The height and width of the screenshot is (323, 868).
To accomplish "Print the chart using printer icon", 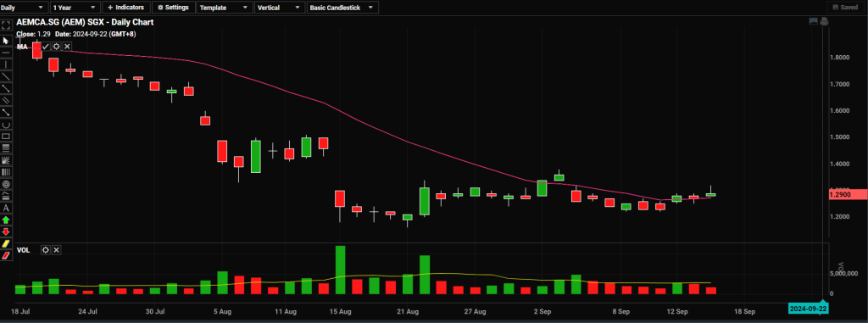I will pos(824,21).
